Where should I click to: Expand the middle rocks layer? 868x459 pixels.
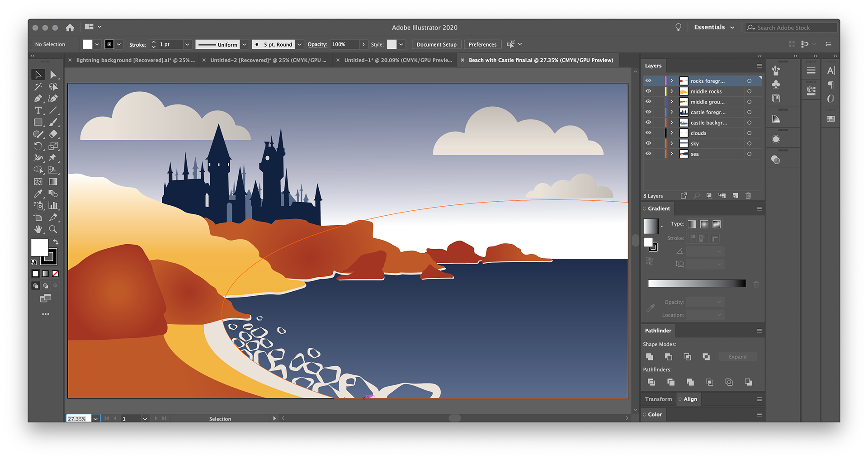(672, 91)
